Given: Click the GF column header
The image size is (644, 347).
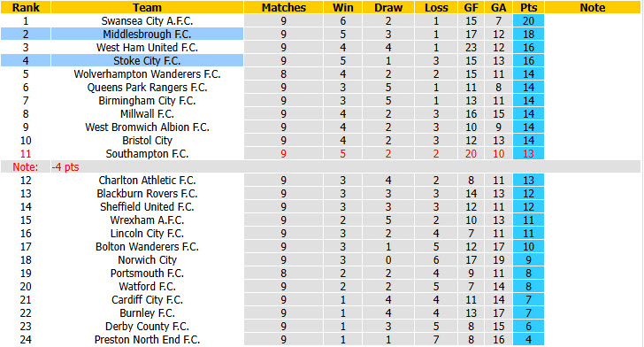Looking at the screenshot, I should pyautogui.click(x=471, y=7).
